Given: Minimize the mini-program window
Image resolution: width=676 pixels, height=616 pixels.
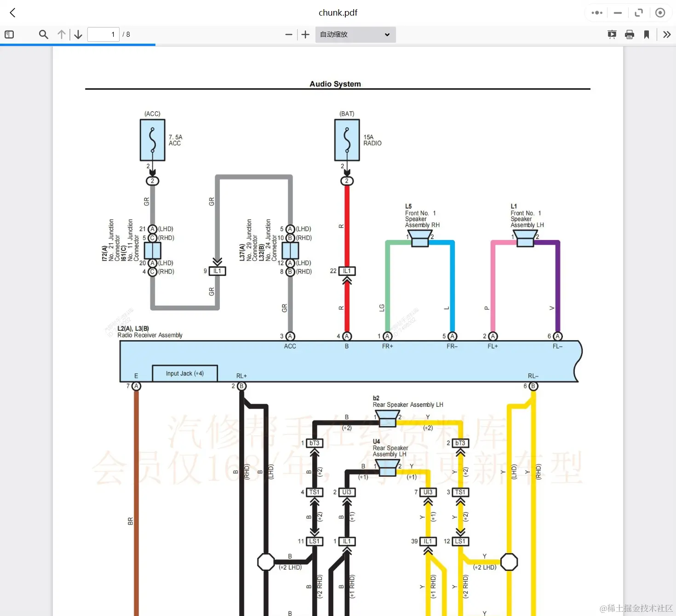Looking at the screenshot, I should coord(618,13).
